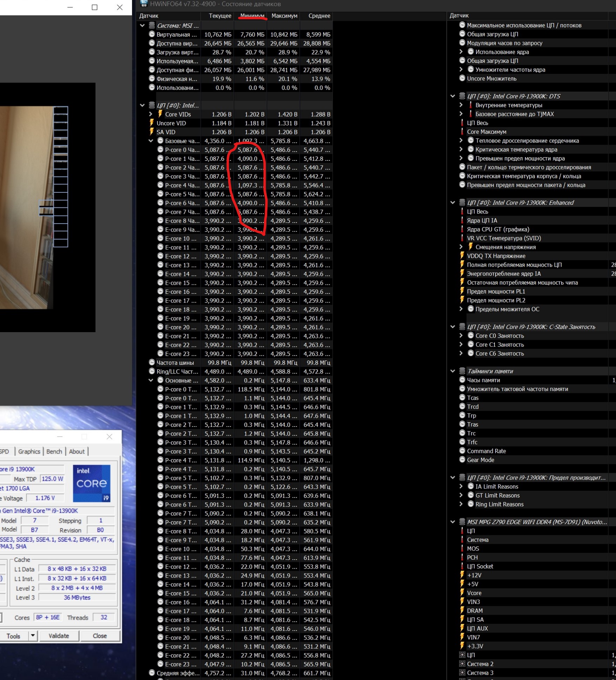This screenshot has height=680, width=616.
Task: Click the Core VIDs maximum value 1.420 В
Action: point(287,114)
